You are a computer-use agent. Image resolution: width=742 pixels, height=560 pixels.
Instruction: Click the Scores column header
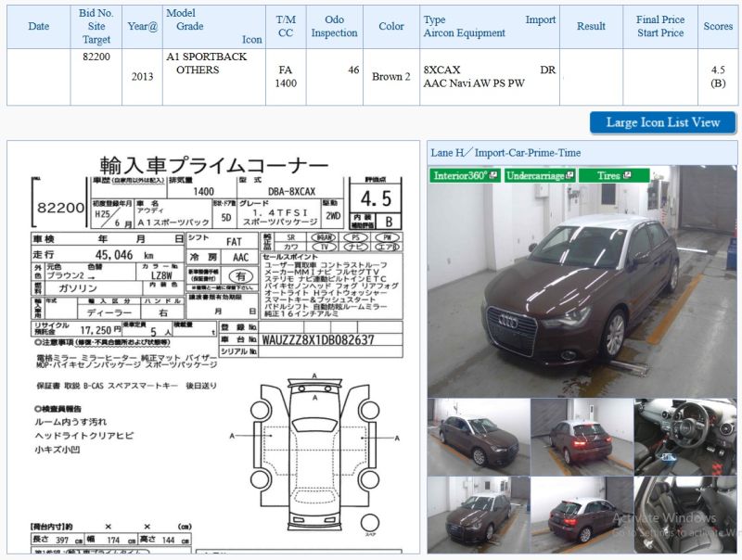pyautogui.click(x=718, y=27)
